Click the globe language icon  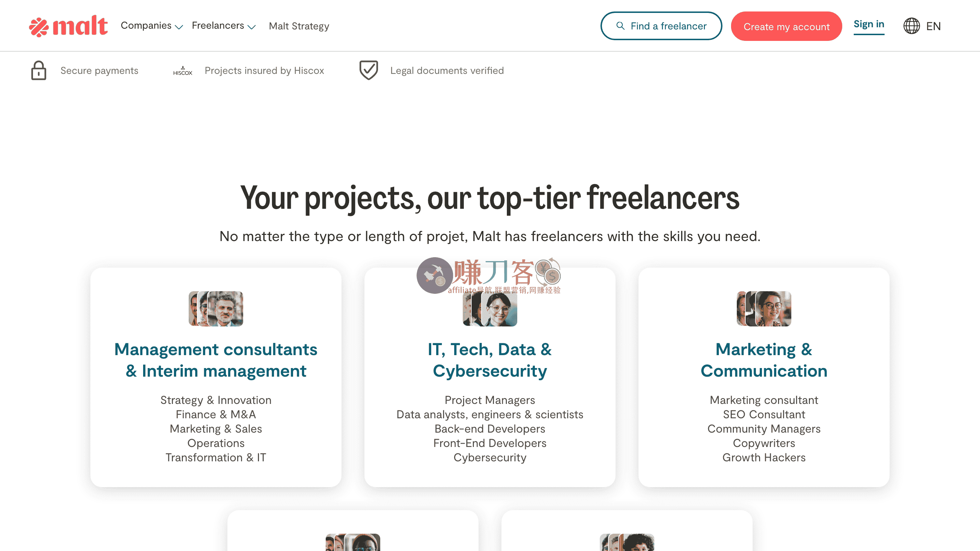911,26
